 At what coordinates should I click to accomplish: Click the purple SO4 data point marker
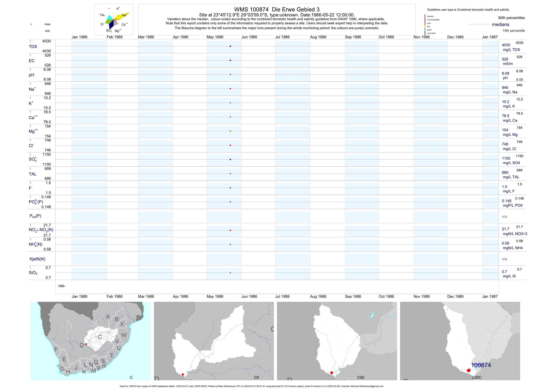click(x=230, y=159)
